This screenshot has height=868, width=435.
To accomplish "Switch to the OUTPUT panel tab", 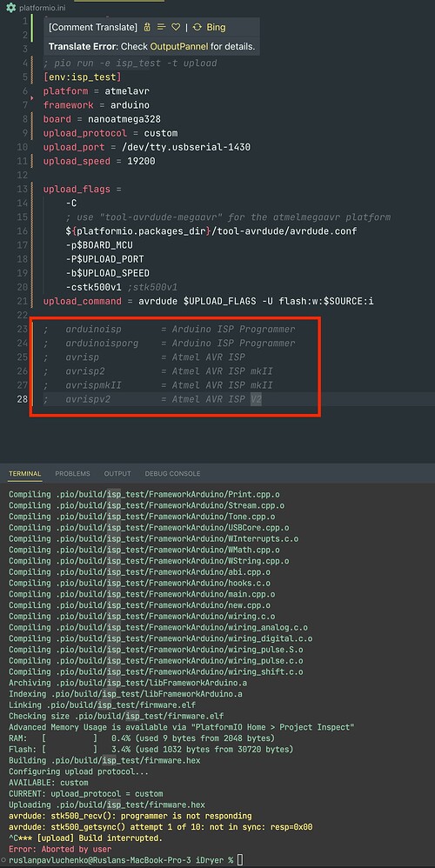I will click(117, 474).
